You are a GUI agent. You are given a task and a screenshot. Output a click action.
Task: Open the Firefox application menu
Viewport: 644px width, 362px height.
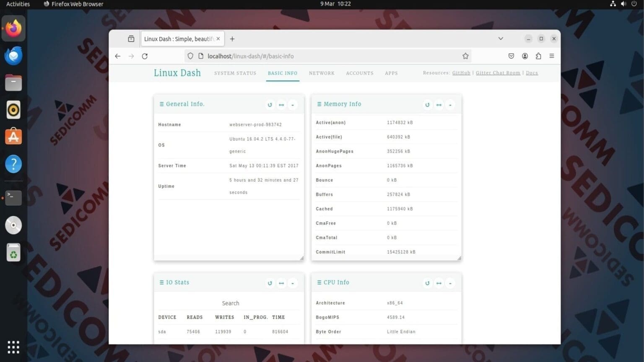coord(552,56)
